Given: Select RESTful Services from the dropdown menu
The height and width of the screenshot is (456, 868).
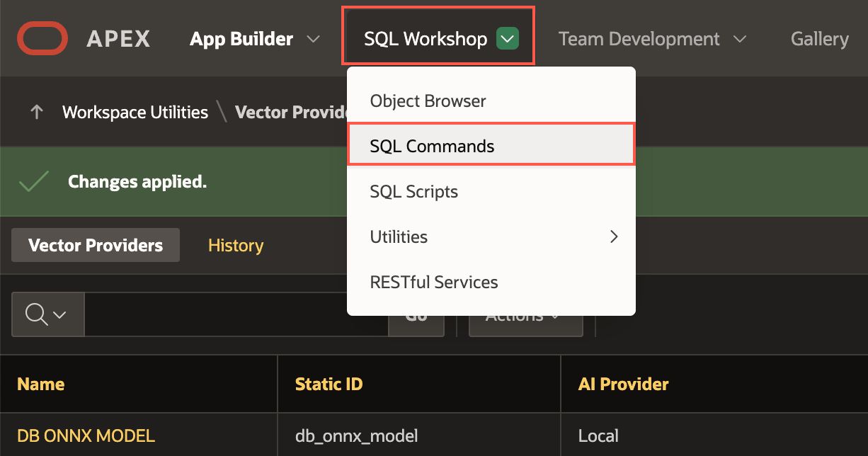Looking at the screenshot, I should (491, 282).
